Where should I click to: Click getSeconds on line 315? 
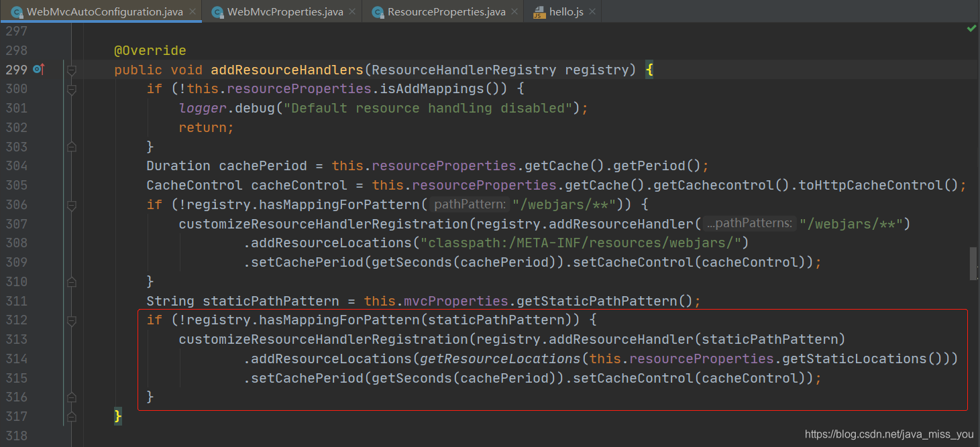pos(412,378)
